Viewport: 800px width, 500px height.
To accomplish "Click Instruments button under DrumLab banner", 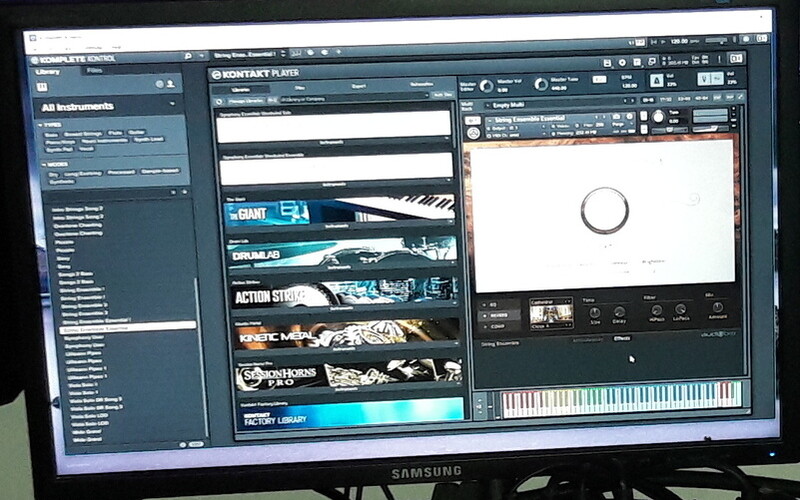I will 339,267.
